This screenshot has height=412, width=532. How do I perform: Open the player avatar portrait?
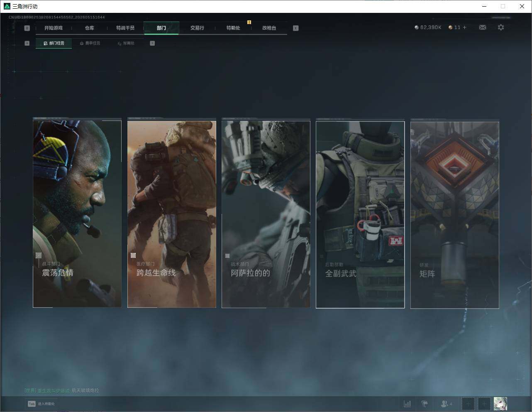click(500, 403)
